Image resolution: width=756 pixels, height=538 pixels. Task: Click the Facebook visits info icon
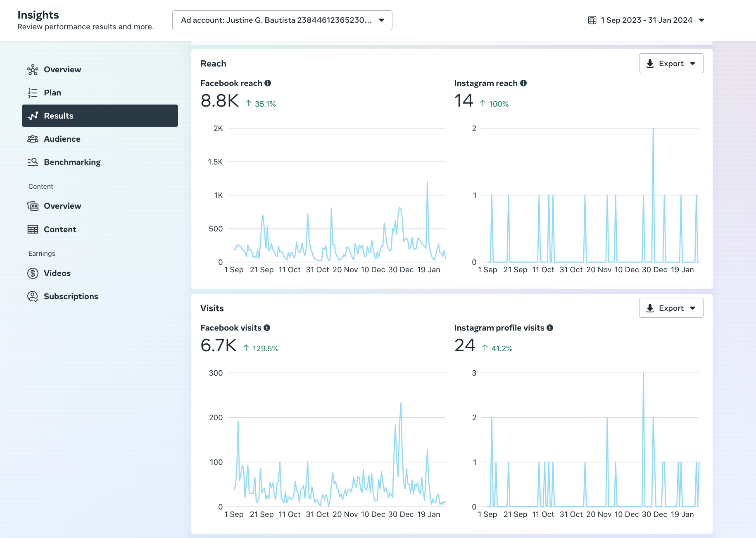coord(267,328)
